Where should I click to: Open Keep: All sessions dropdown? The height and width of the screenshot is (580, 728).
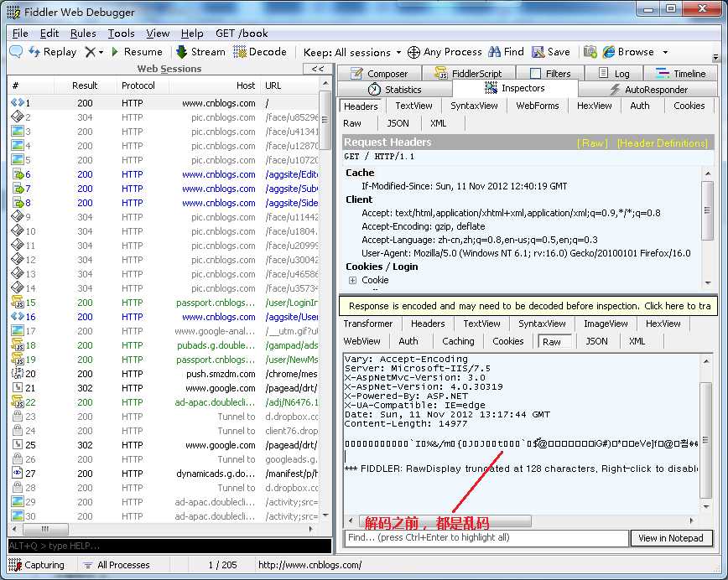pos(352,52)
